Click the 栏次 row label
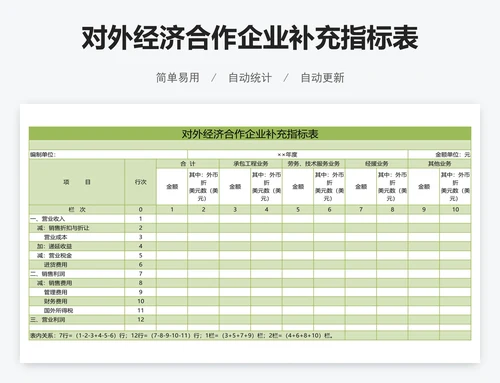The height and width of the screenshot is (383, 500). pyautogui.click(x=77, y=209)
